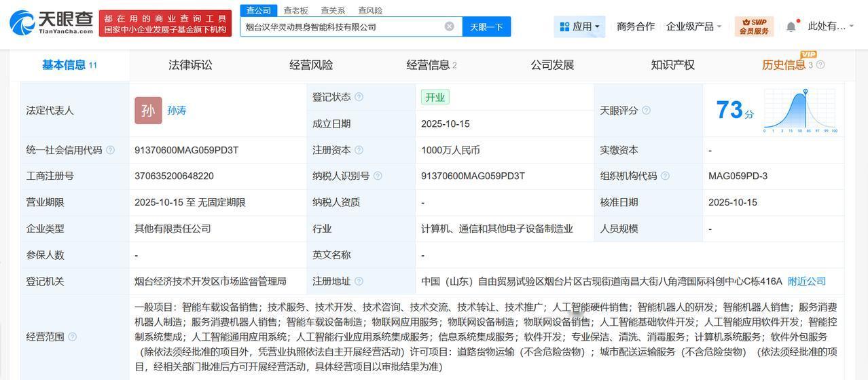Click help icon next to 登记状态
Screen dimensions: 868x380
(359, 97)
